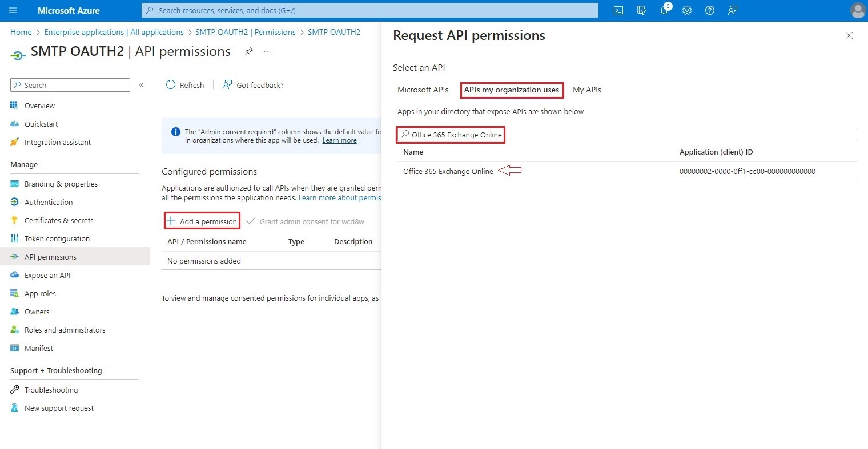Select the Microsoft APIs tab
The image size is (868, 449).
pos(423,90)
